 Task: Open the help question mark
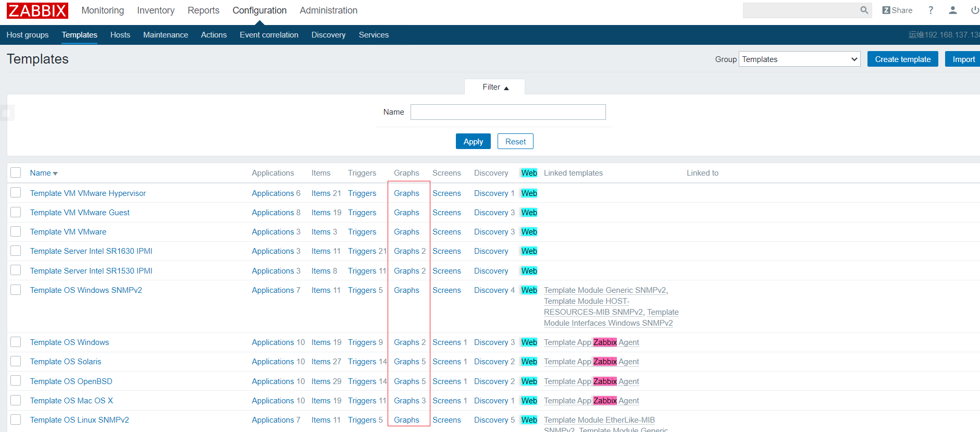[931, 10]
